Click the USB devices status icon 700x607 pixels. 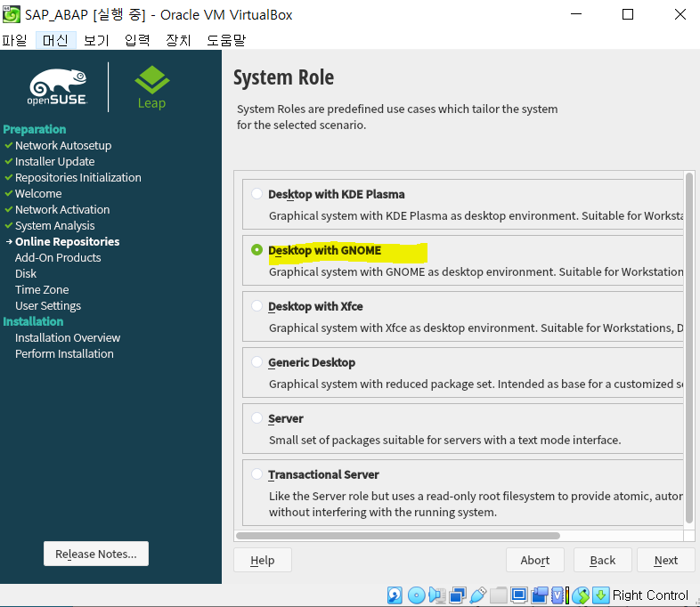click(477, 595)
